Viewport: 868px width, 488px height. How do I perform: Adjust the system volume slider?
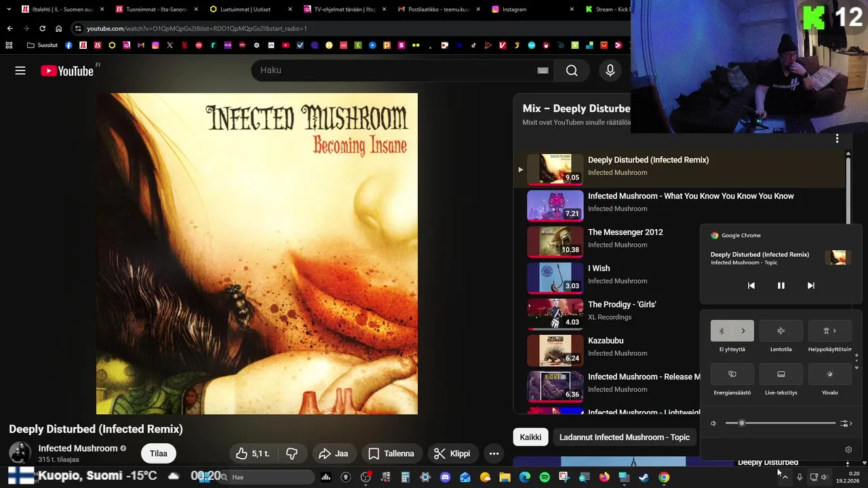[x=781, y=423]
